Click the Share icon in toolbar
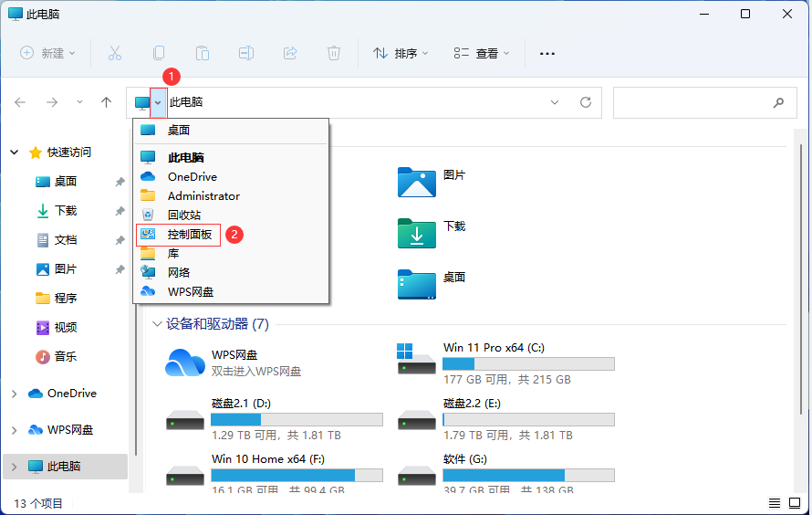 pyautogui.click(x=290, y=53)
